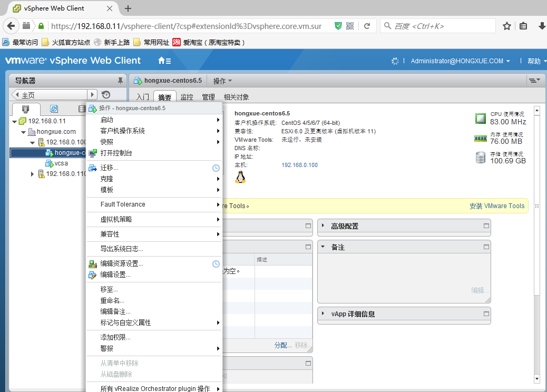Collapse the 备注 section
Viewport: 547px width, 392px height.
point(323,247)
